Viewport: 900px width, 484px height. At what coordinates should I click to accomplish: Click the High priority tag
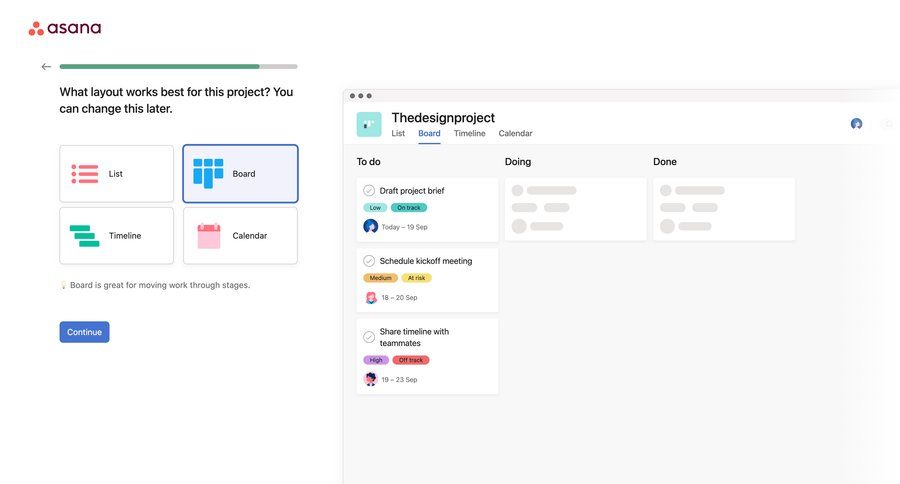376,360
